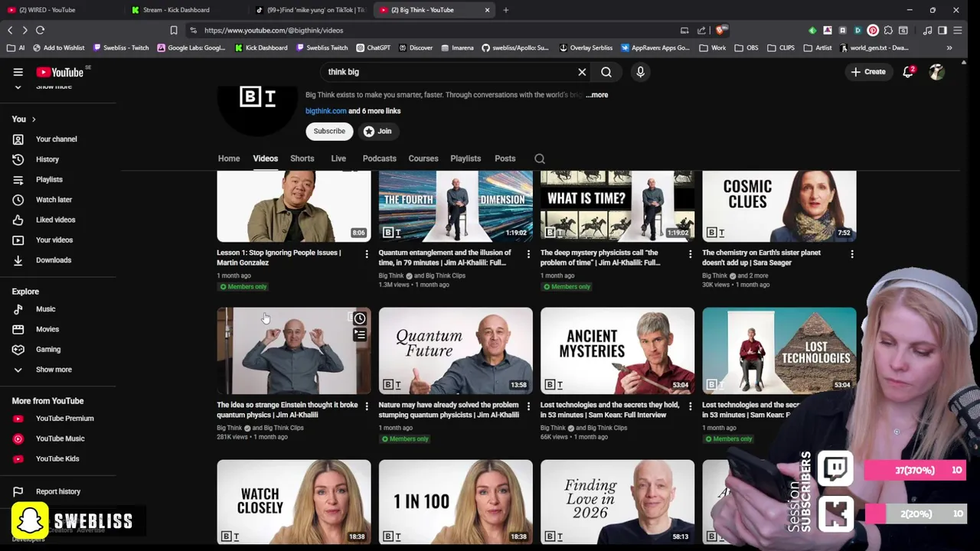Open YouTube Music link
Viewport: 980px width, 551px height.
tap(58, 439)
